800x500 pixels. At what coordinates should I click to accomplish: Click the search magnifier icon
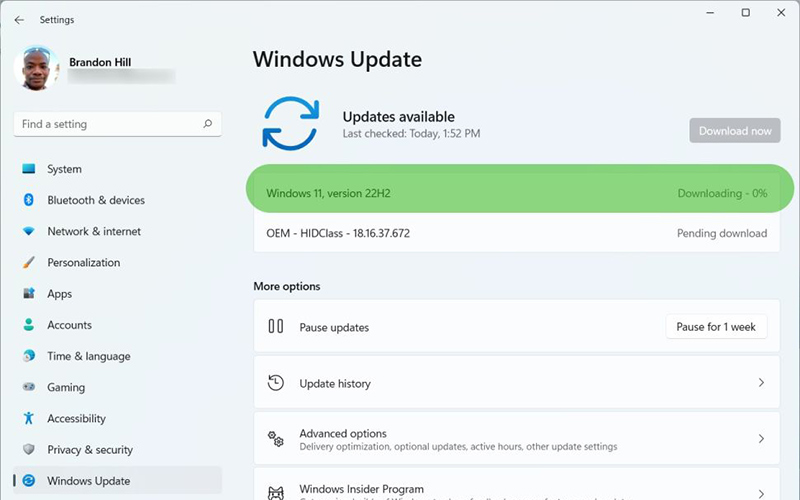[208, 123]
